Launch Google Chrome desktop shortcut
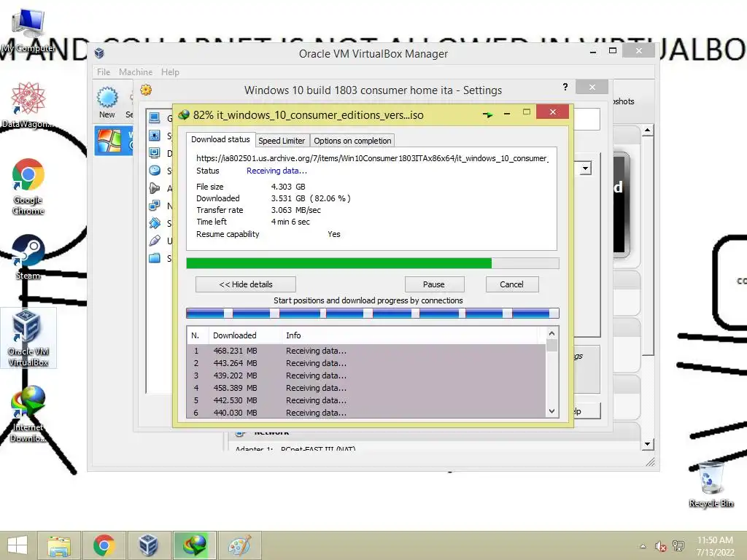This screenshot has width=747, height=560. tap(28, 186)
